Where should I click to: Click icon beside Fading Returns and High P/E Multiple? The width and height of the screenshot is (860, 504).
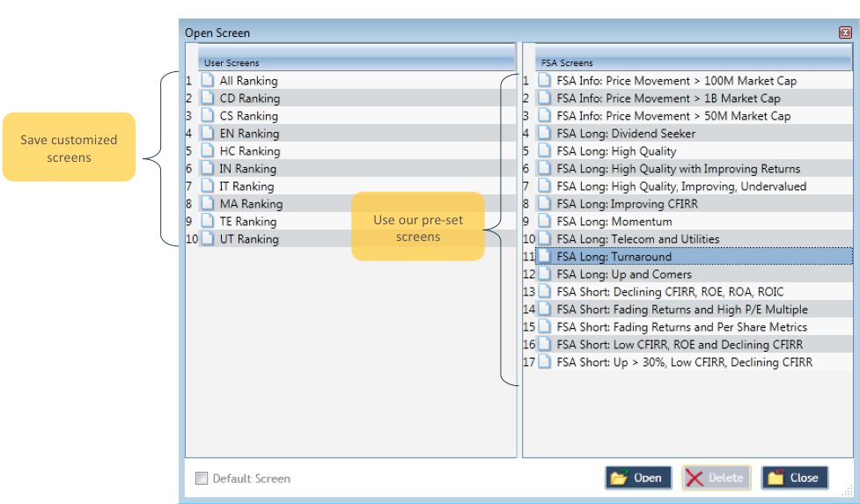[544, 309]
